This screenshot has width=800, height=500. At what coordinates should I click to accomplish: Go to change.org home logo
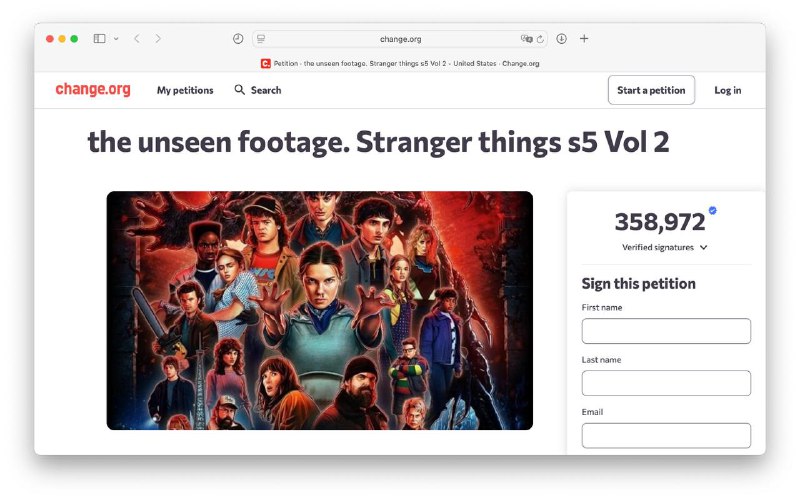coord(93,90)
